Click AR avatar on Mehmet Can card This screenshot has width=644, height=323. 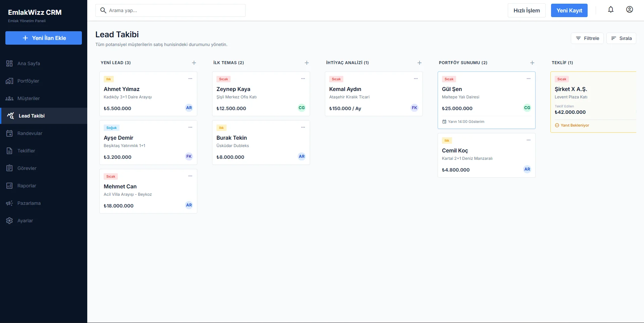[x=189, y=205]
